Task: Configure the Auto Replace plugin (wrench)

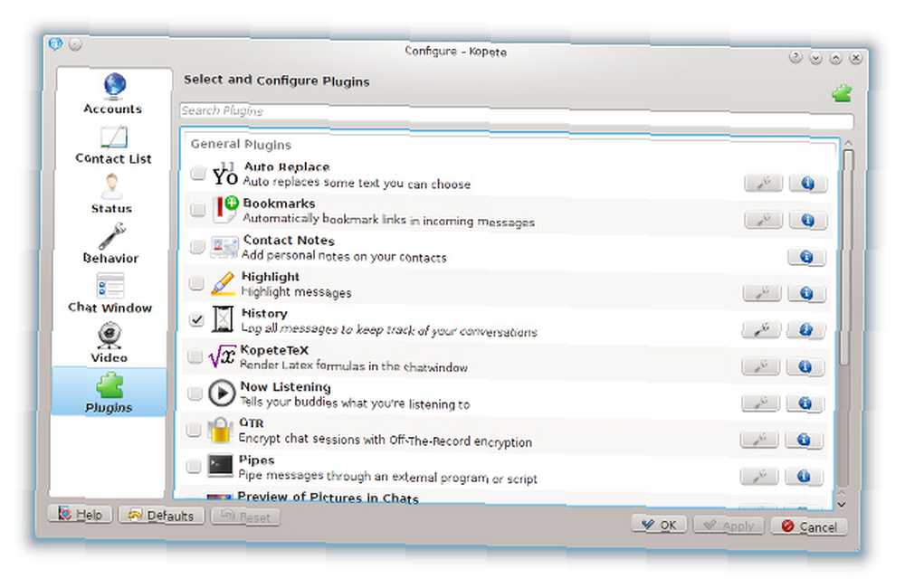Action: coord(764,184)
